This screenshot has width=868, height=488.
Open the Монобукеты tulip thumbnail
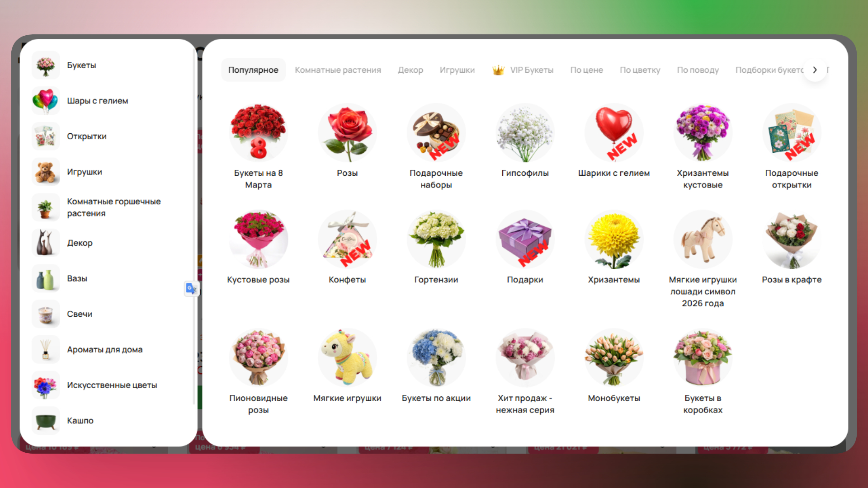coord(613,358)
